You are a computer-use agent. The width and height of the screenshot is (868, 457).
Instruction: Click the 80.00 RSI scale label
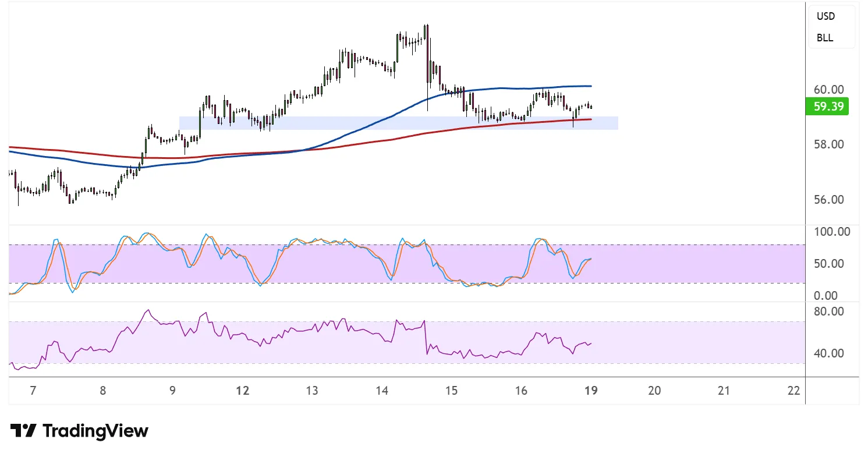829,311
